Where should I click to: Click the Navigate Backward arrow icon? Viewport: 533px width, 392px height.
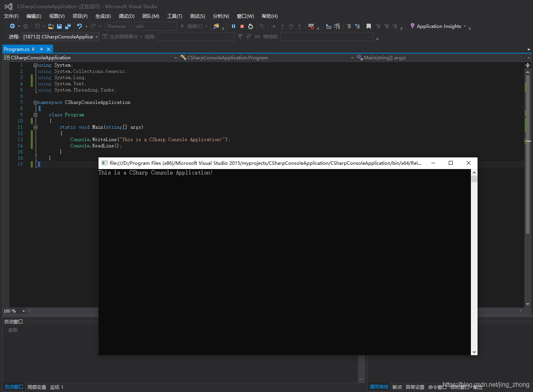click(12, 26)
